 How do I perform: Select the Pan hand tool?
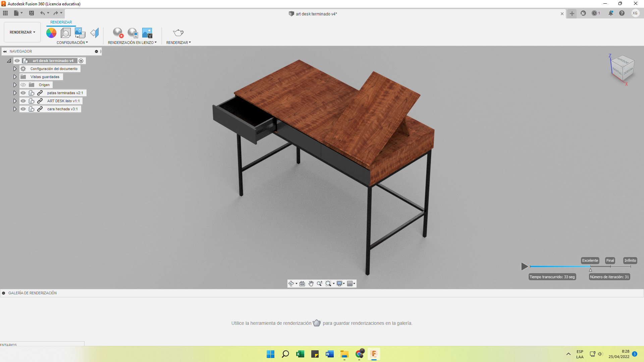(x=311, y=284)
